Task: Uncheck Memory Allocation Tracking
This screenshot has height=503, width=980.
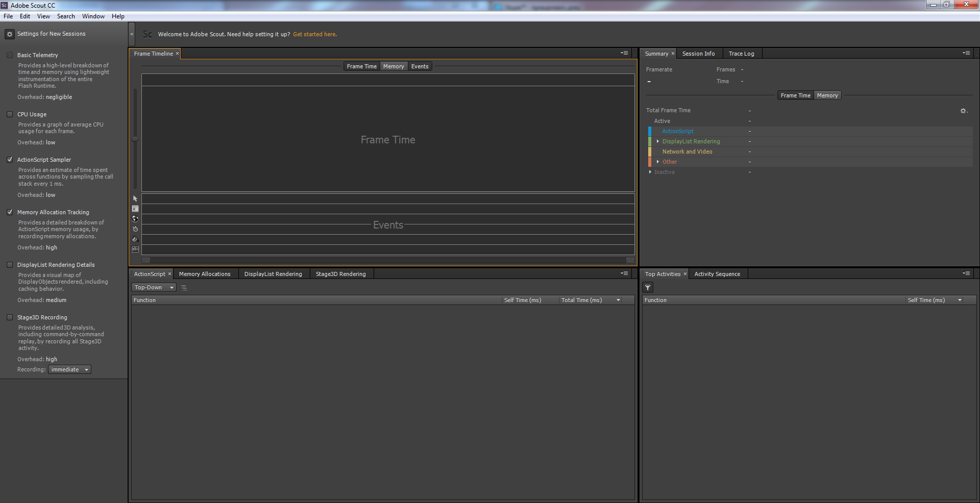Action: pyautogui.click(x=10, y=212)
